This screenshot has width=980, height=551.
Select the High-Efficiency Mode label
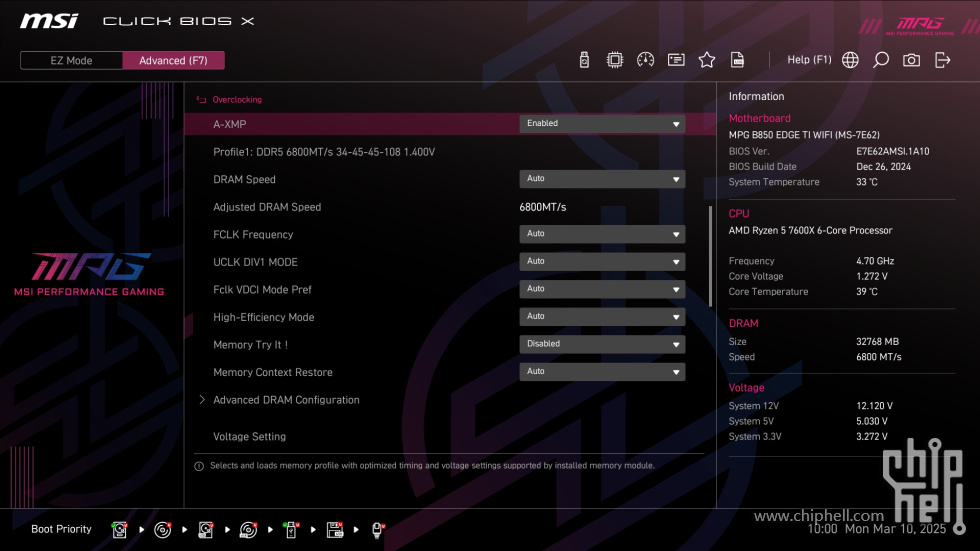coord(264,317)
